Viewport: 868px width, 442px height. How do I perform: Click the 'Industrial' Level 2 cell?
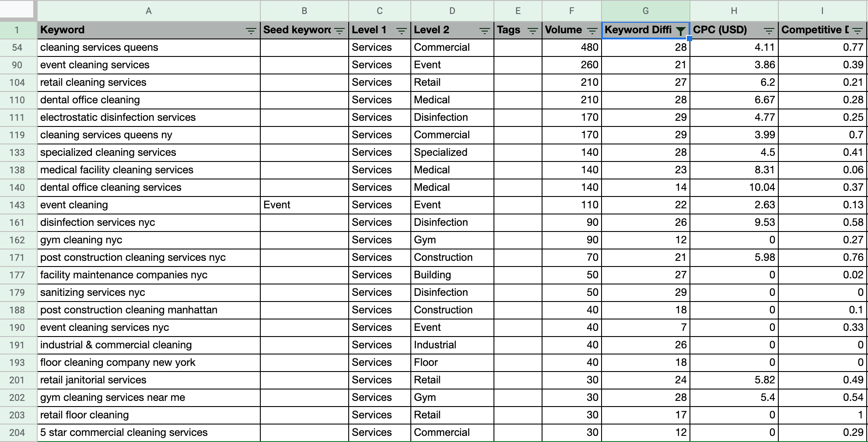point(452,345)
